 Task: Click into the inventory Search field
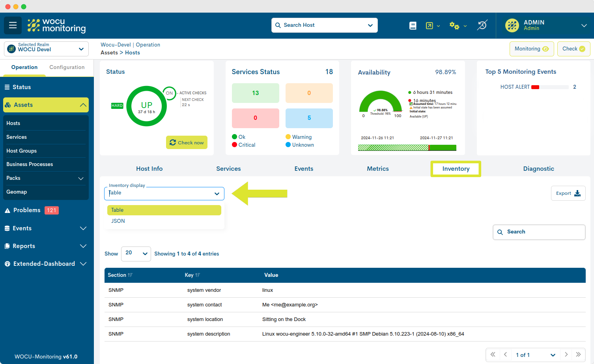539,232
